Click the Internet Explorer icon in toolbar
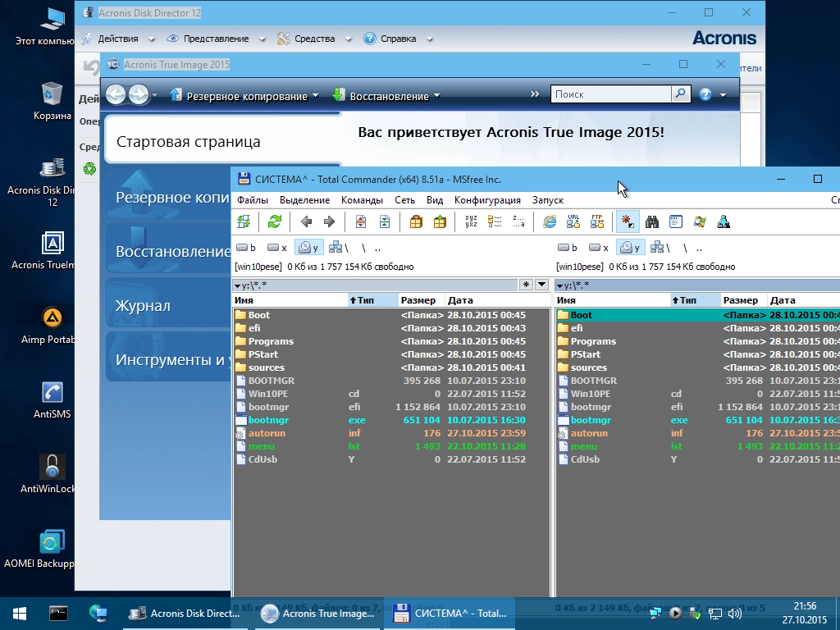Viewport: 840px width, 630px height. pyautogui.click(x=550, y=221)
